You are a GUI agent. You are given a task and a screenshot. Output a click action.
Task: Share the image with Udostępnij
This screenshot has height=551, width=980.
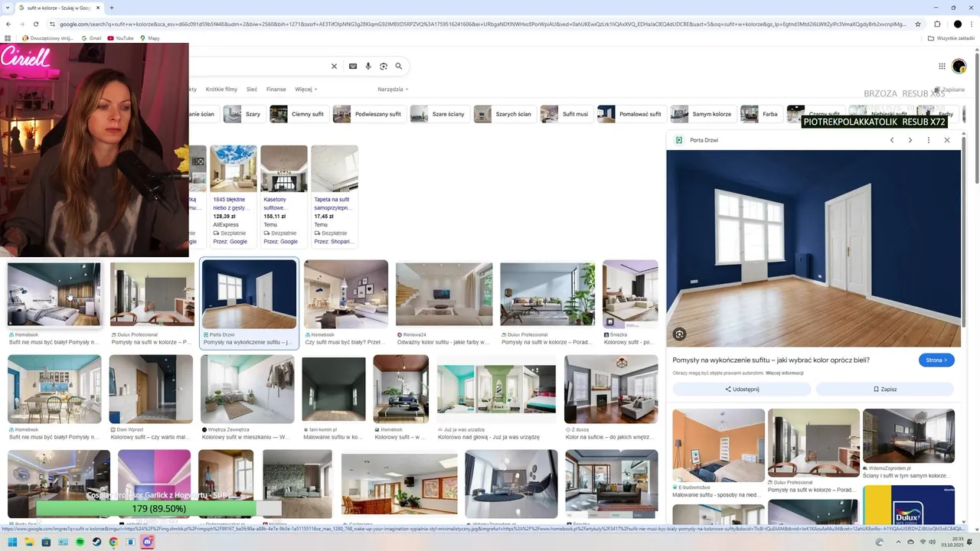741,390
